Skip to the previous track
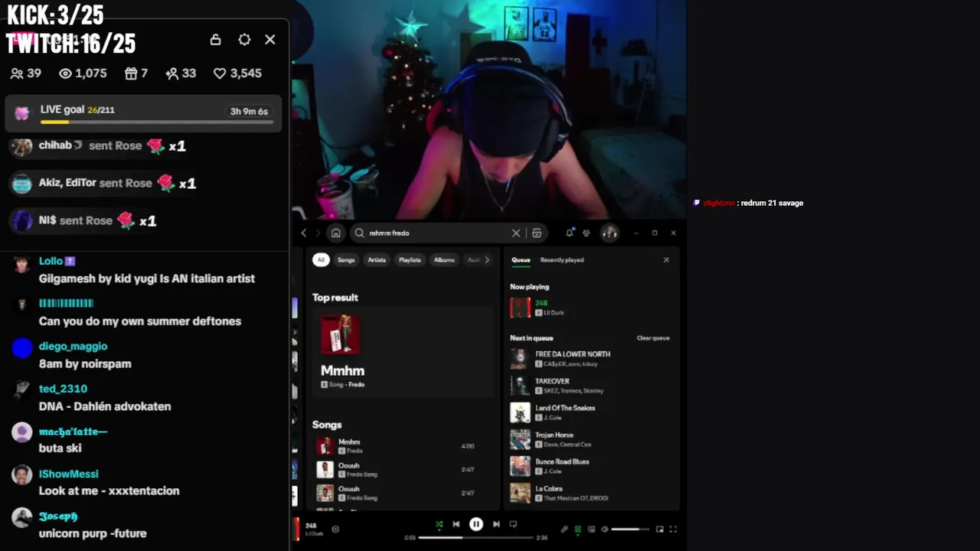This screenshot has width=980, height=551. coord(456,524)
